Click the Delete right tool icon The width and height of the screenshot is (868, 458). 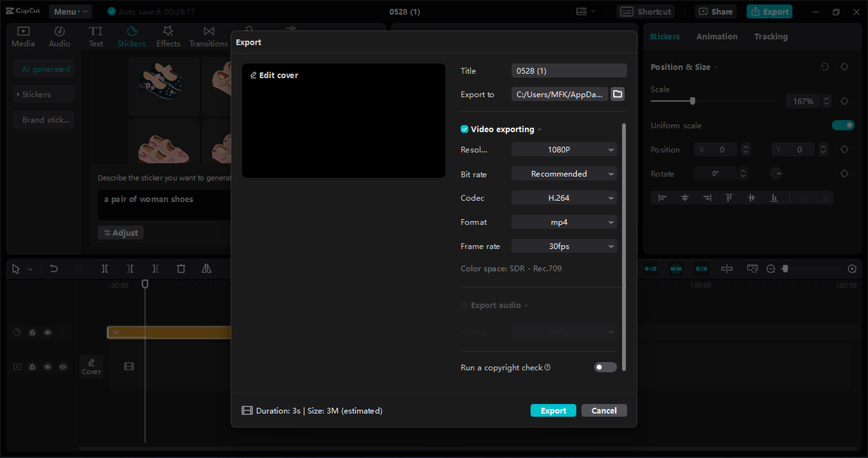[155, 269]
